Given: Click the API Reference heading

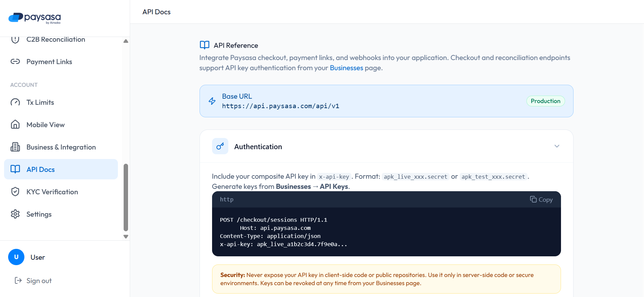Looking at the screenshot, I should coord(236,45).
